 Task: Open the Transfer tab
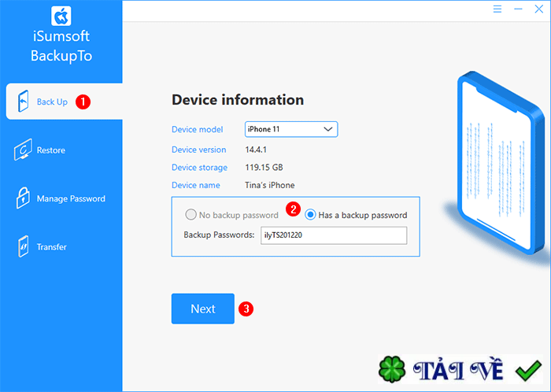pos(61,247)
